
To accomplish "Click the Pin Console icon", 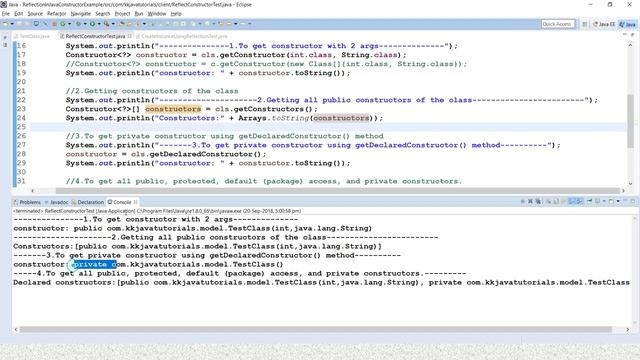I will click(589, 201).
